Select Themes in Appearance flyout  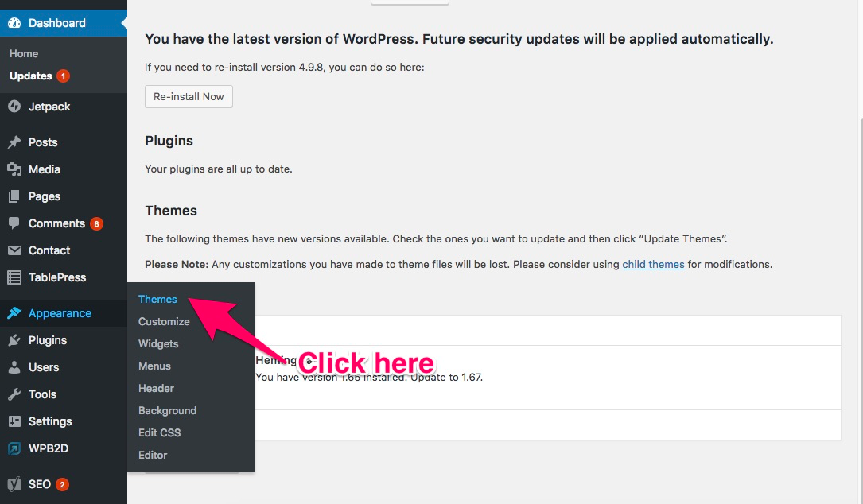[x=157, y=300]
